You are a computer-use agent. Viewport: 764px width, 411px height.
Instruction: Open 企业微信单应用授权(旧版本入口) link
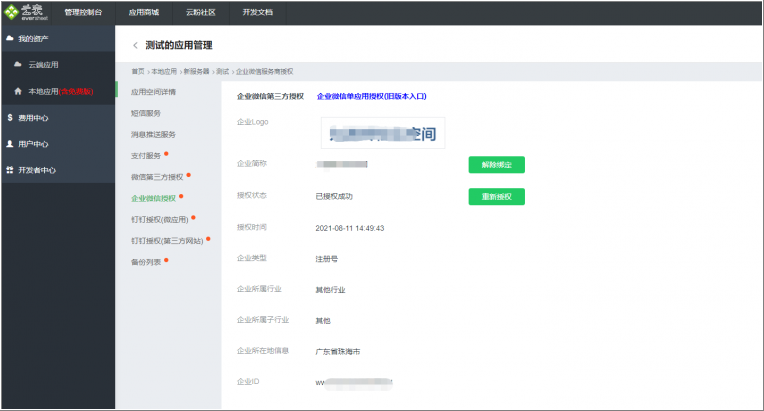pos(372,96)
